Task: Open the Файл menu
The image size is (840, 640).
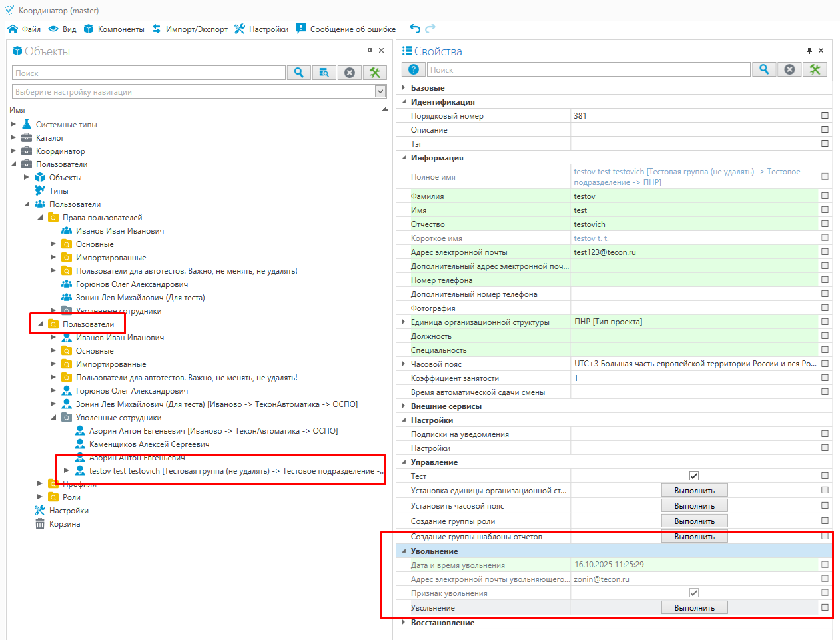Action: (24, 29)
